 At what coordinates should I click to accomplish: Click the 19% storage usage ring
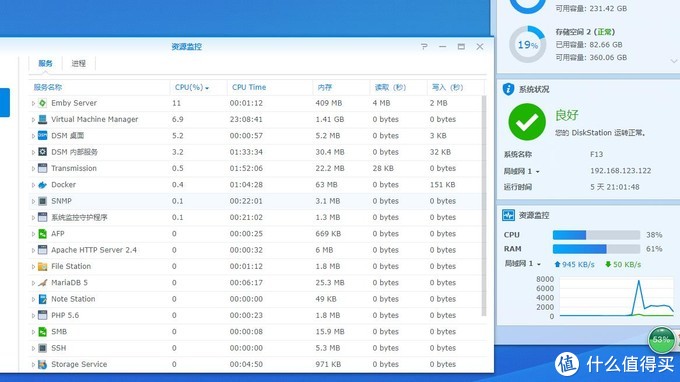point(527,45)
